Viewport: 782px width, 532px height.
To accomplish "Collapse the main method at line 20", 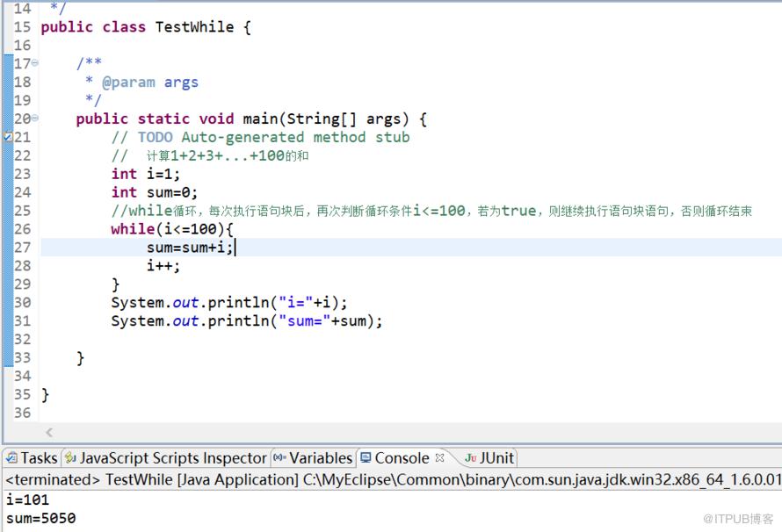I will [35, 118].
